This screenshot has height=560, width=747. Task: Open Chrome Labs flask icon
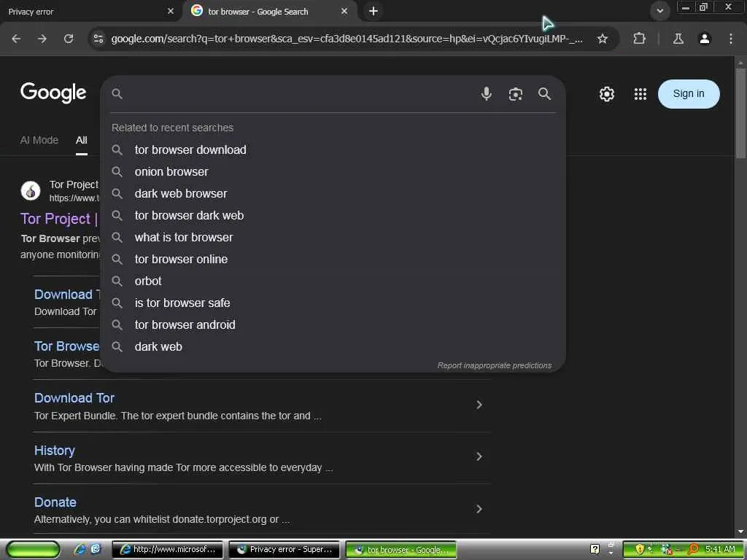678,39
